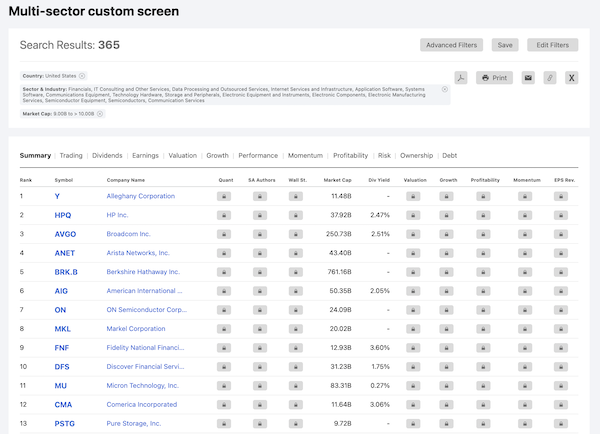Switch to the Dividends tab
The height and width of the screenshot is (434, 600).
coord(107,155)
